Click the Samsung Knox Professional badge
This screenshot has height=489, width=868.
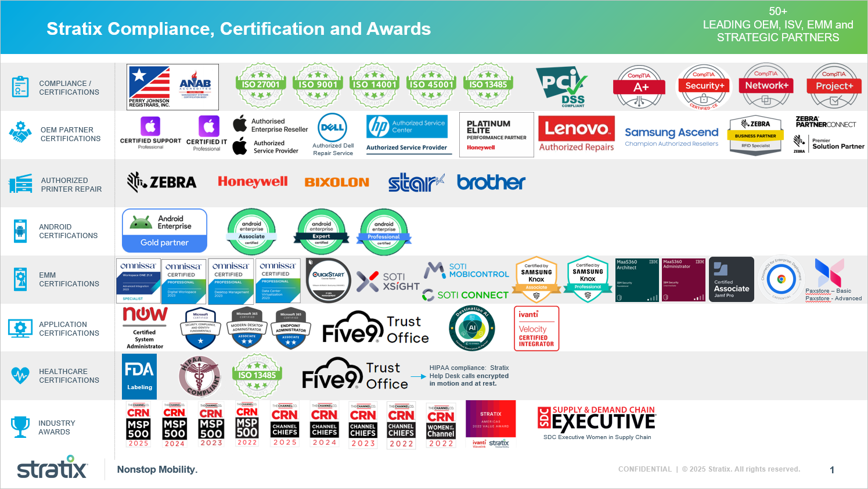pos(588,279)
